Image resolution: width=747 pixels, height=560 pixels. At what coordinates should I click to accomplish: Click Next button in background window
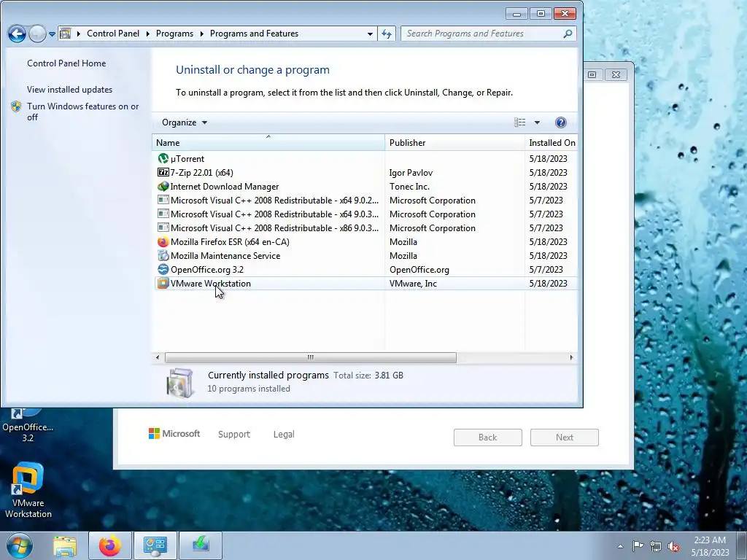click(x=565, y=437)
